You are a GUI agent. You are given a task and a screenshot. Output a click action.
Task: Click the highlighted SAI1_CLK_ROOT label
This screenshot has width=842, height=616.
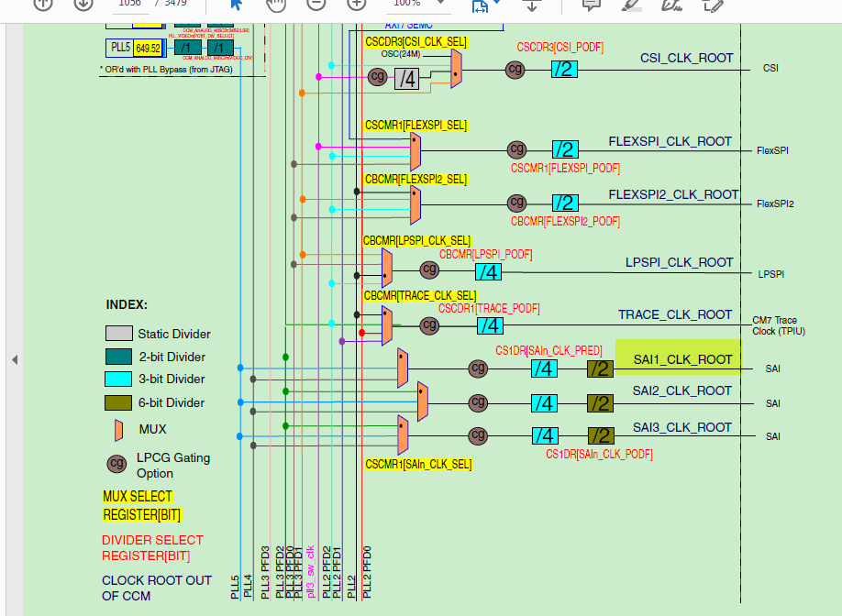pos(682,359)
